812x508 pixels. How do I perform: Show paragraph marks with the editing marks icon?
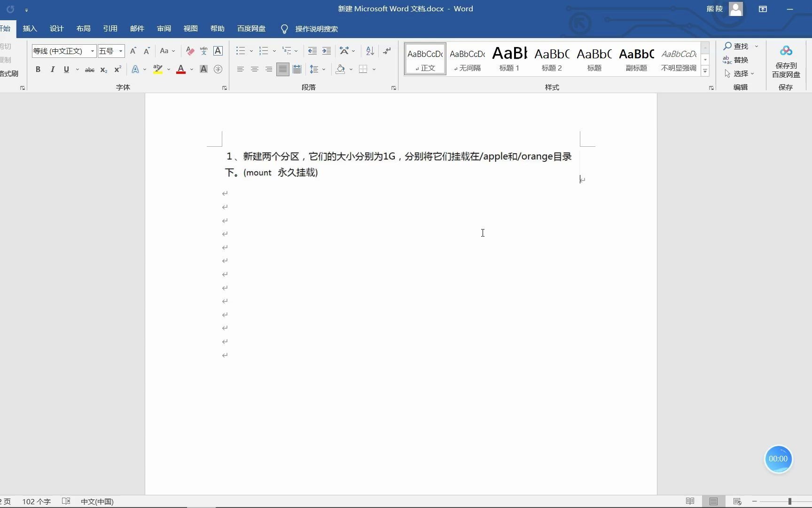click(x=387, y=51)
